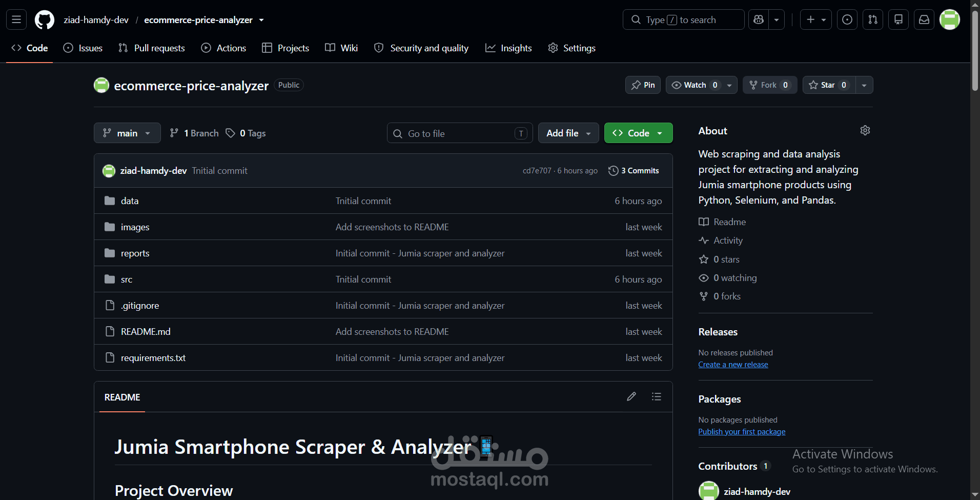Open the Readme link in About

point(722,222)
